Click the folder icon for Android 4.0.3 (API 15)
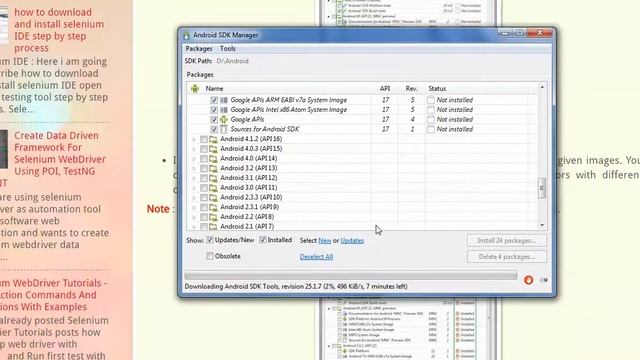The width and height of the screenshot is (640, 360). pyautogui.click(x=213, y=149)
